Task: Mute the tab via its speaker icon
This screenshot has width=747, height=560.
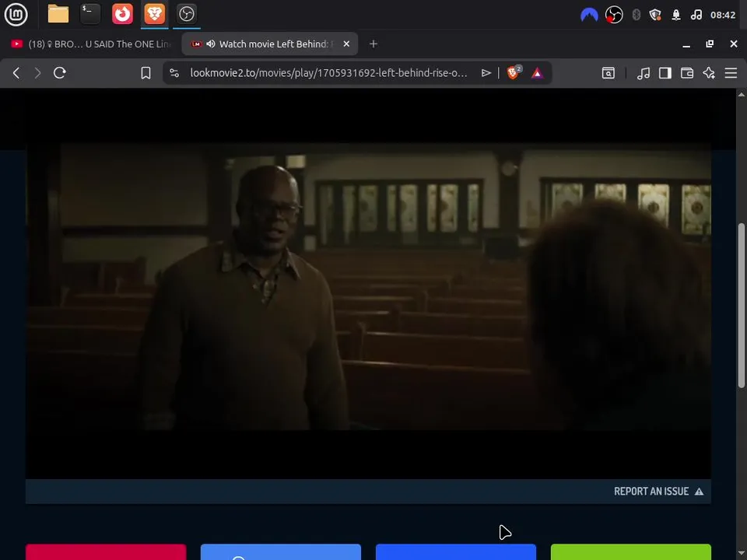Action: pyautogui.click(x=211, y=44)
